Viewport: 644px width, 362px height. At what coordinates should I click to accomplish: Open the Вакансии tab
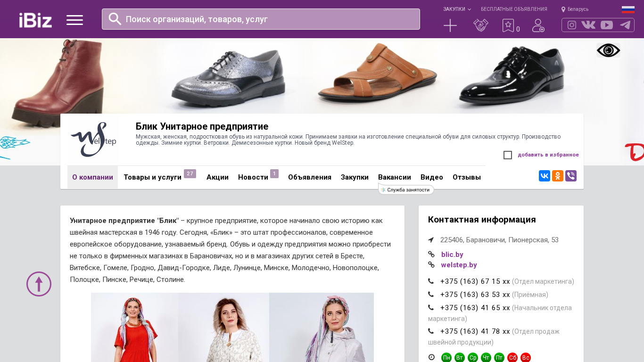pyautogui.click(x=395, y=177)
